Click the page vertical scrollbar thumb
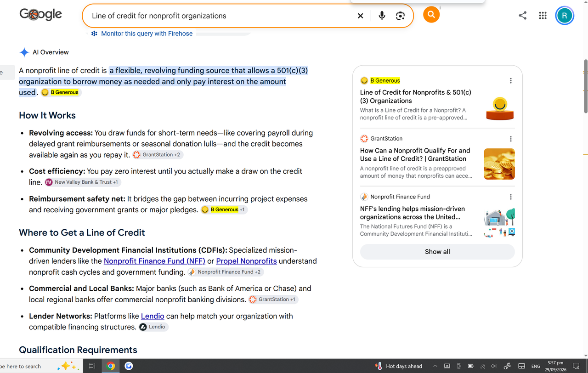This screenshot has width=588, height=373. point(585,86)
